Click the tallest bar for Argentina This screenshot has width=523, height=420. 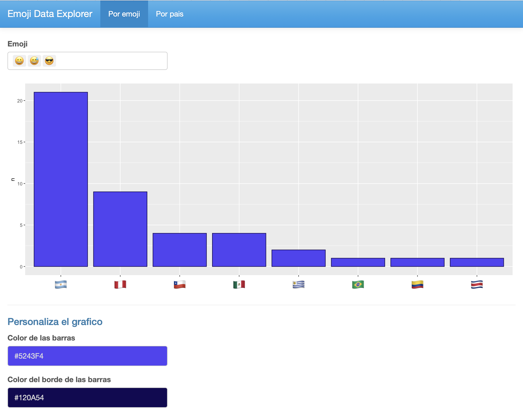(61, 179)
